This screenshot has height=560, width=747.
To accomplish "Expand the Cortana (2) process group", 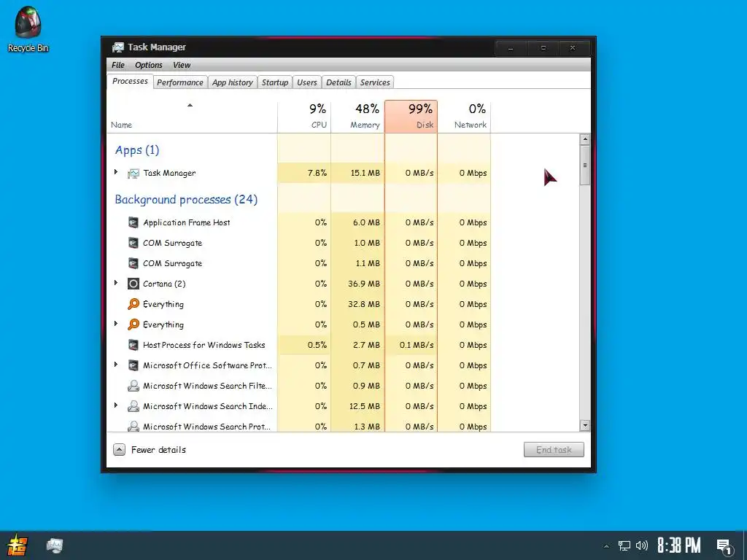I will 116,284.
